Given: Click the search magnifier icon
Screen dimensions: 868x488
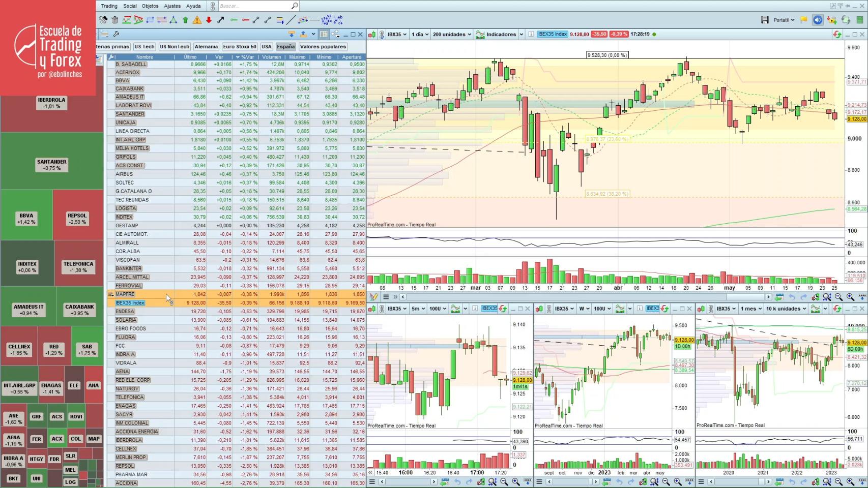Looking at the screenshot, I should tap(295, 6).
